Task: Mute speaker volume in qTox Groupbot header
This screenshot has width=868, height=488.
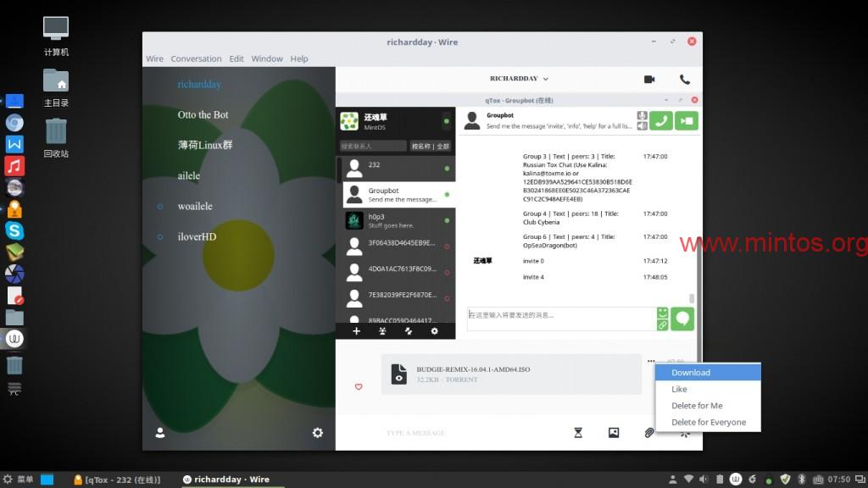Action: (643, 126)
